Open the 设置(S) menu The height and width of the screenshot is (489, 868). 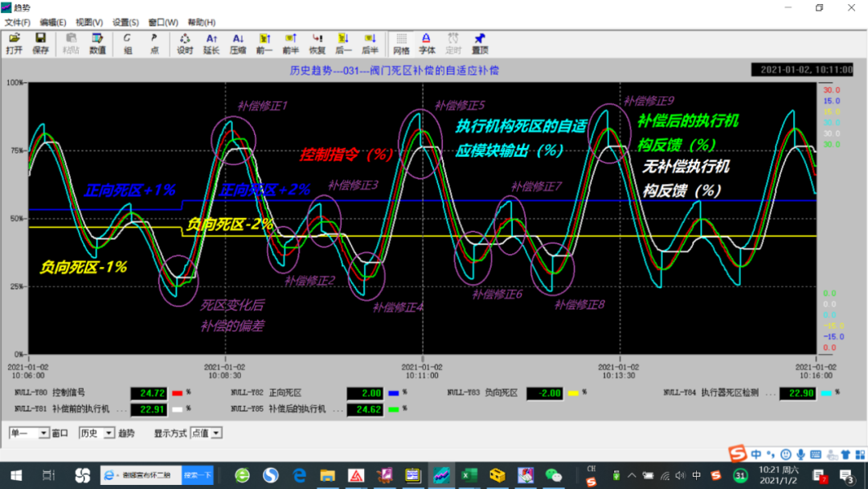tap(125, 23)
